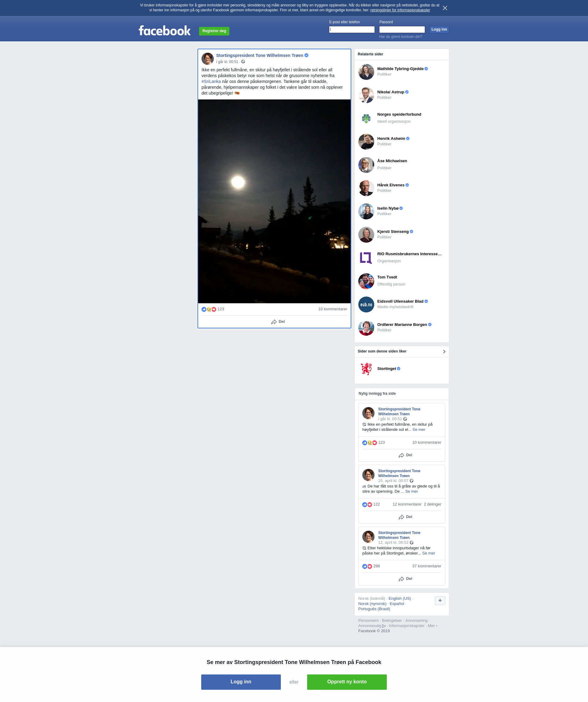The width and height of the screenshot is (588, 702).
Task: Open the #SriLanka hashtag link
Action: coord(211,82)
